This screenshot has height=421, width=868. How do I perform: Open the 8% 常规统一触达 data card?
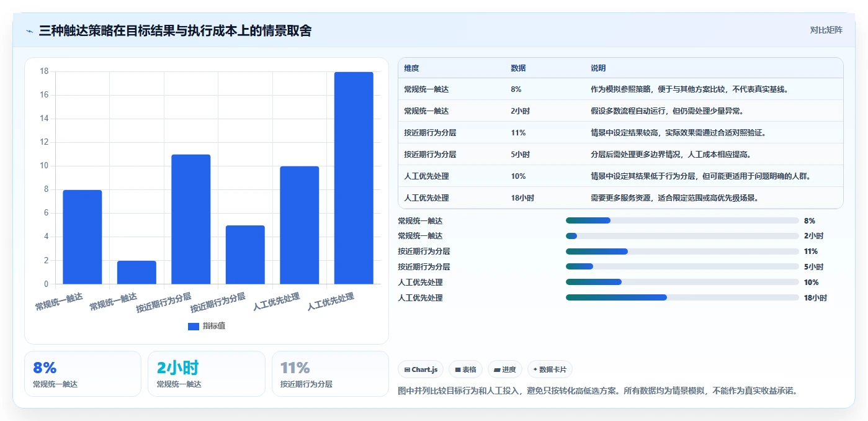83,374
